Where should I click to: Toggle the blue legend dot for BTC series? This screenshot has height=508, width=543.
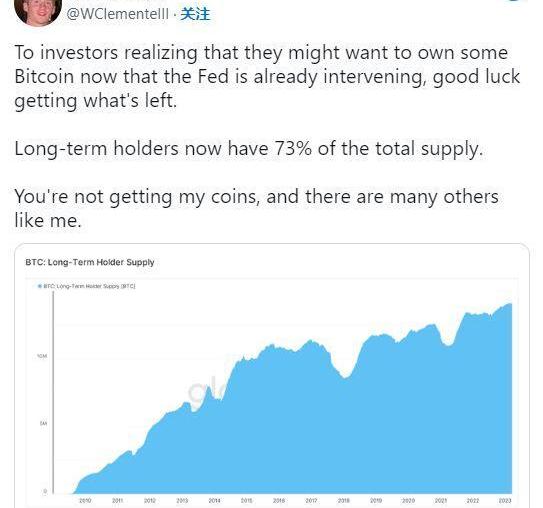pyautogui.click(x=40, y=286)
